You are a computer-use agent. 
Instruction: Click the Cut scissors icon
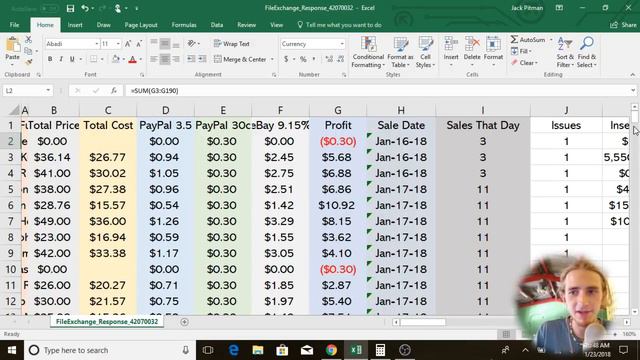tap(28, 40)
